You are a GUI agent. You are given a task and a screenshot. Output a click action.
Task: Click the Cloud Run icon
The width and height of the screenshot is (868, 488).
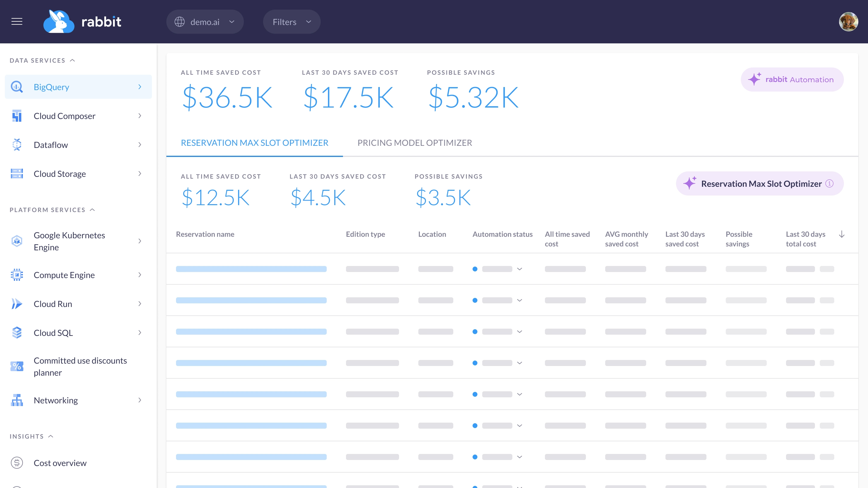pos(17,304)
